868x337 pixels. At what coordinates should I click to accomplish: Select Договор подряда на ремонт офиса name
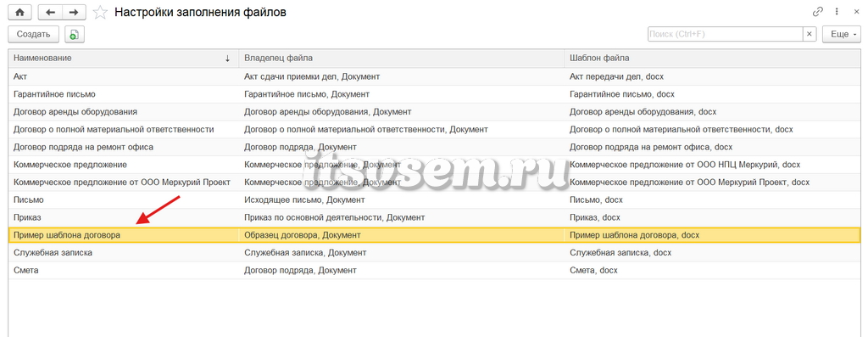click(83, 147)
